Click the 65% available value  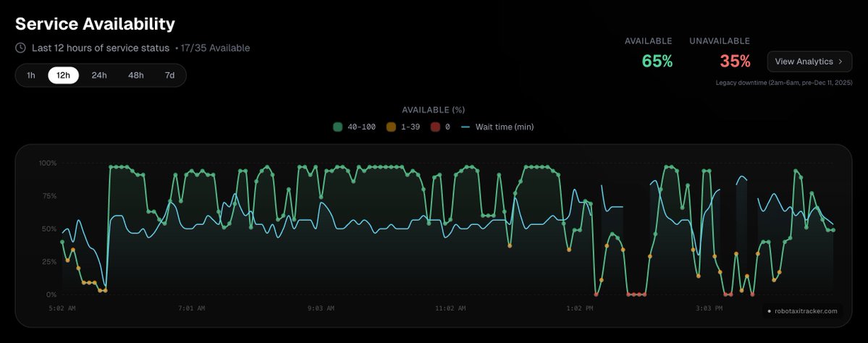tap(657, 62)
